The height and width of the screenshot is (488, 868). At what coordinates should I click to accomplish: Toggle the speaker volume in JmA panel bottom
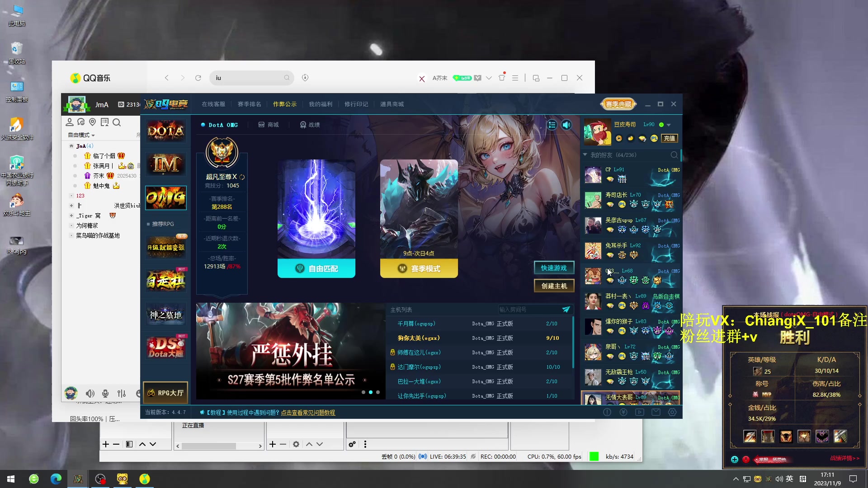90,394
